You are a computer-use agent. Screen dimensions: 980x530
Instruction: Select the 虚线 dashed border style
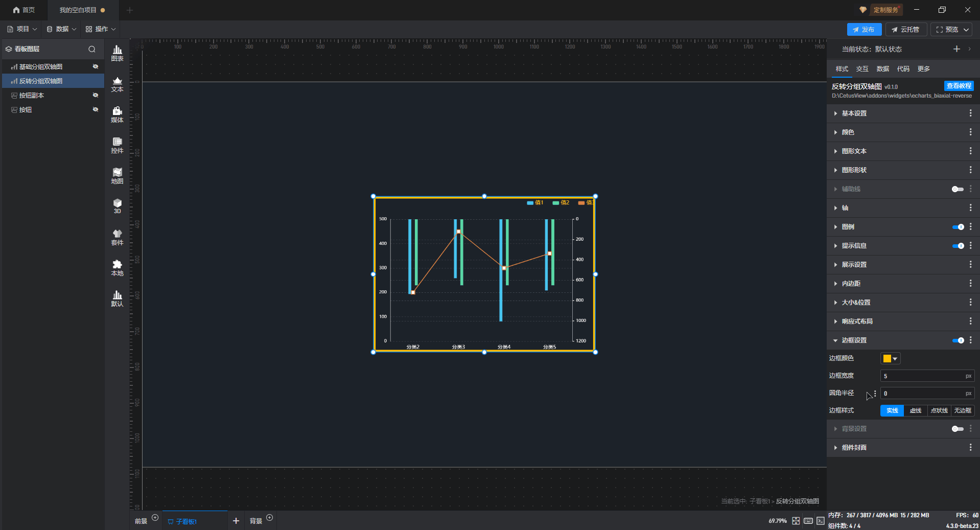[915, 410]
